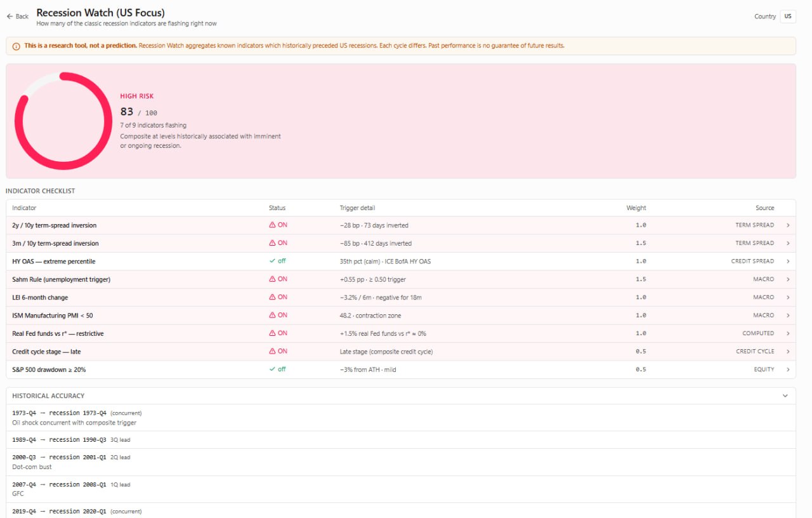Click the 48.2 · contraction zone detail

click(370, 315)
